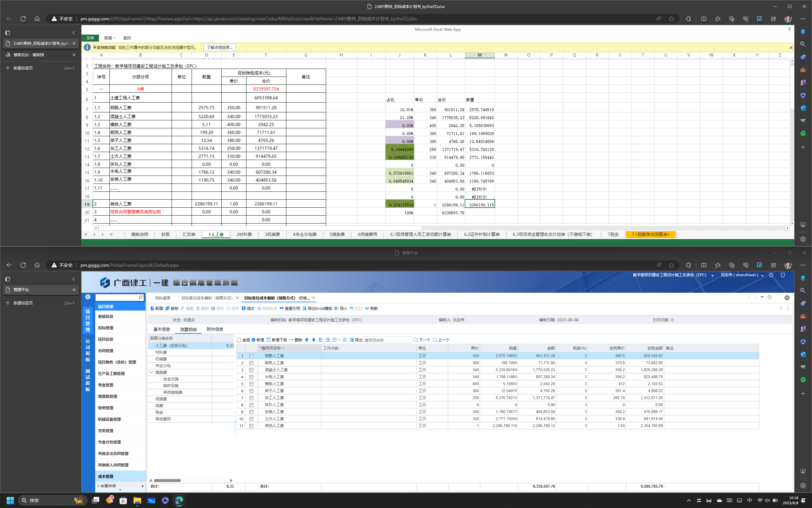Switch to the 汇总表 sheet tab
This screenshot has width=812, height=508.
click(x=189, y=235)
